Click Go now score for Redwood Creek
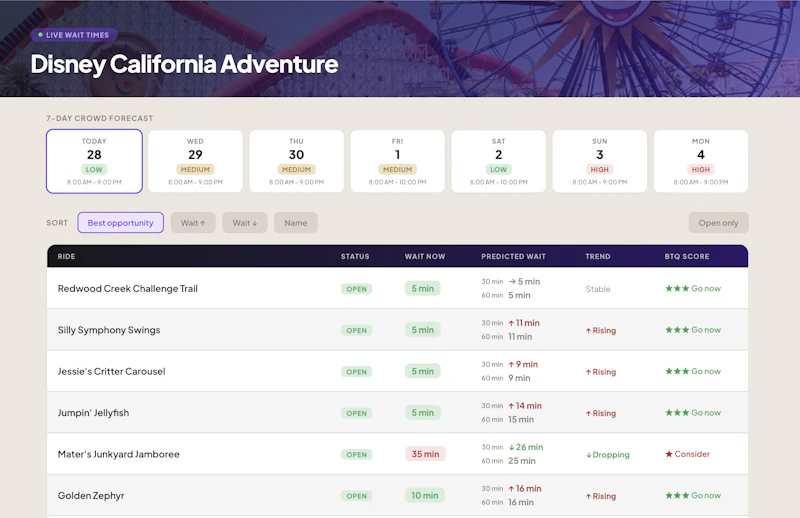The width and height of the screenshot is (800, 518). coord(693,288)
